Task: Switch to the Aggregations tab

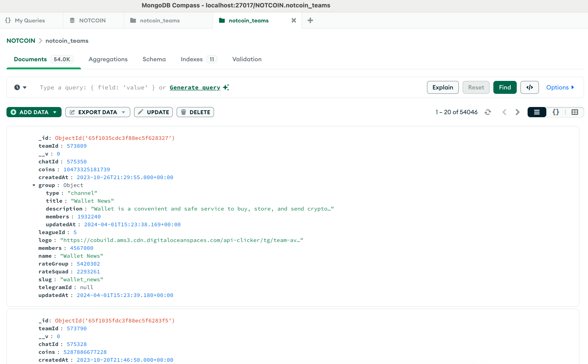Action: (x=108, y=59)
